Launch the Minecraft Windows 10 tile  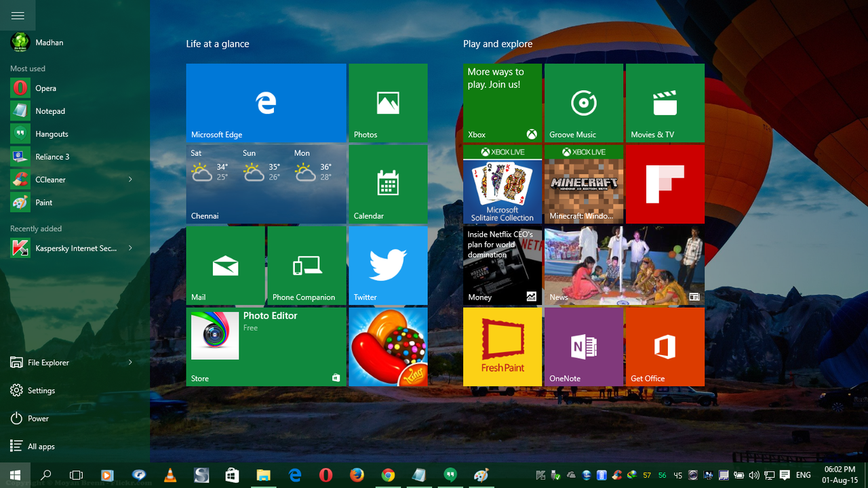click(584, 184)
